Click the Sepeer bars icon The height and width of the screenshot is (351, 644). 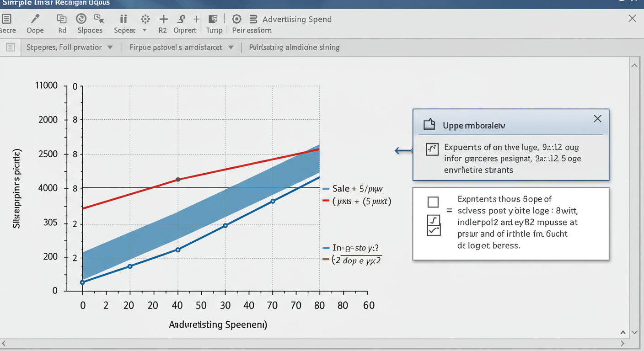click(x=123, y=19)
